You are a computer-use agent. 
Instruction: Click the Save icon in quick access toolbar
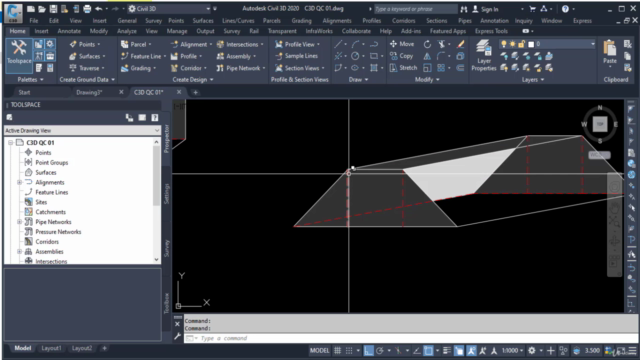point(53,9)
